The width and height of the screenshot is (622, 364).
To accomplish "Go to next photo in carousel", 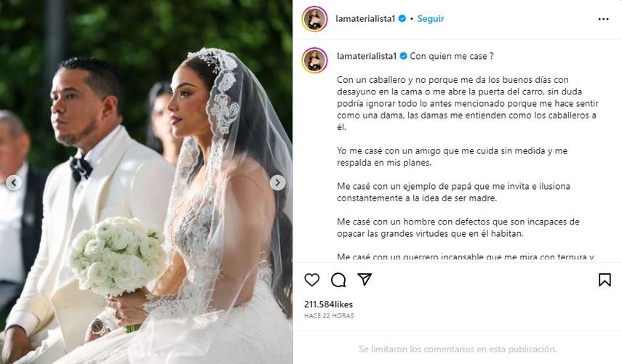I will 278,182.
